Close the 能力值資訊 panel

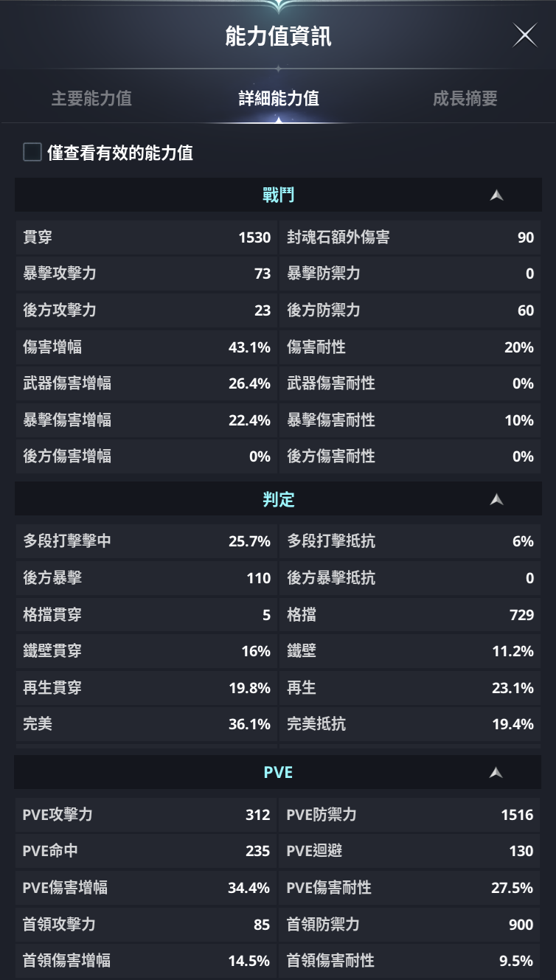[x=524, y=35]
